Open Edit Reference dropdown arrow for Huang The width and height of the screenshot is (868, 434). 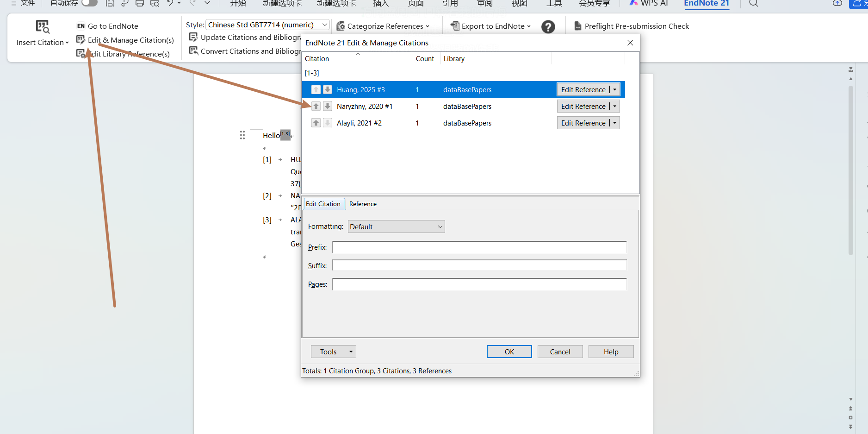point(615,89)
